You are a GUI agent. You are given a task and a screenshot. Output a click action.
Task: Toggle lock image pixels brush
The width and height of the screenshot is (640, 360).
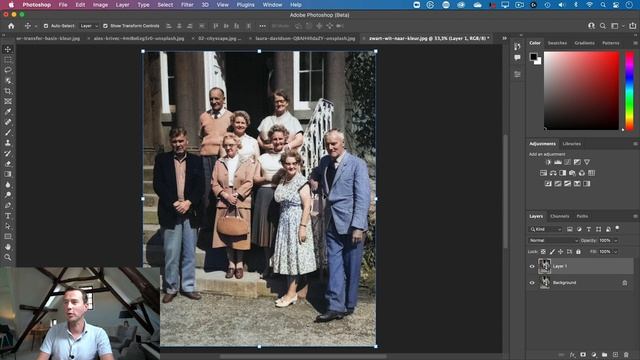click(x=552, y=252)
